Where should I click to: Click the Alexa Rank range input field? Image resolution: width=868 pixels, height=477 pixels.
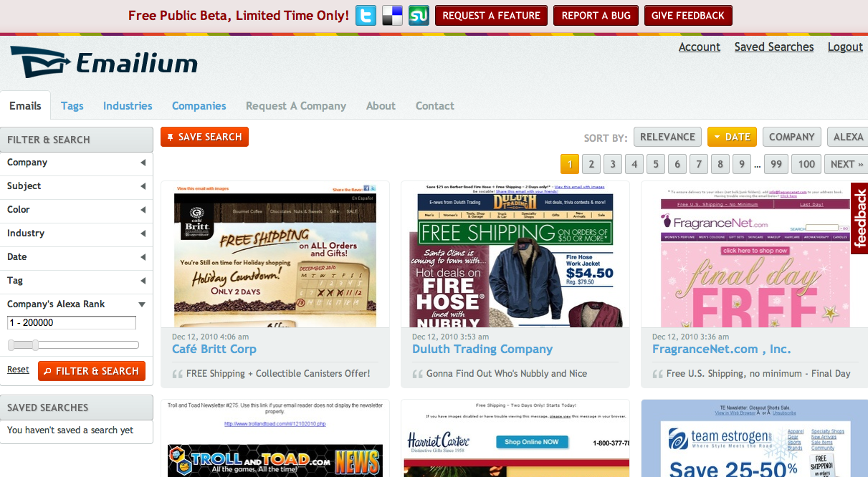pyautogui.click(x=72, y=323)
